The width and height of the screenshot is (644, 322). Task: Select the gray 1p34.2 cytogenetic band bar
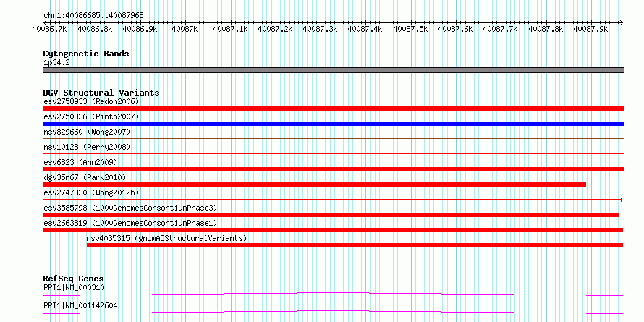click(333, 70)
